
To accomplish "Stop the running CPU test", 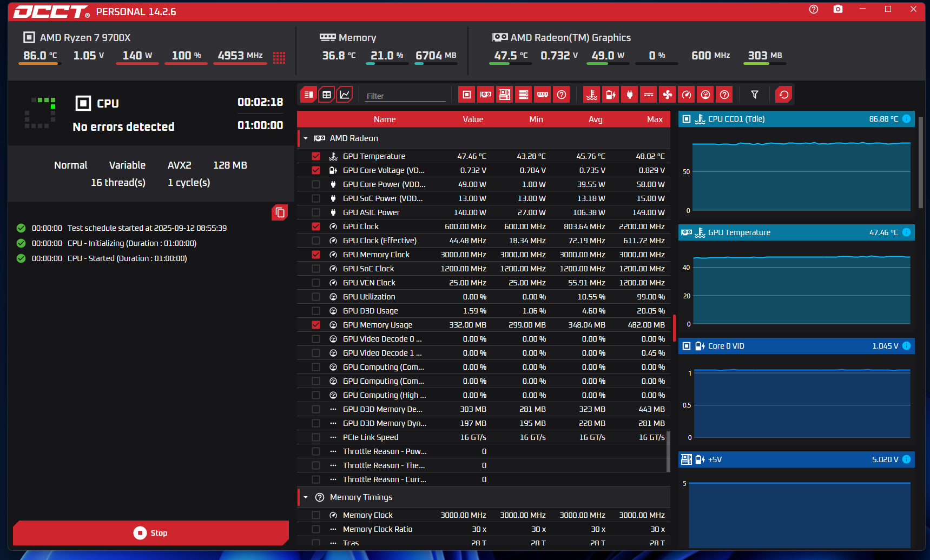I will point(151,533).
